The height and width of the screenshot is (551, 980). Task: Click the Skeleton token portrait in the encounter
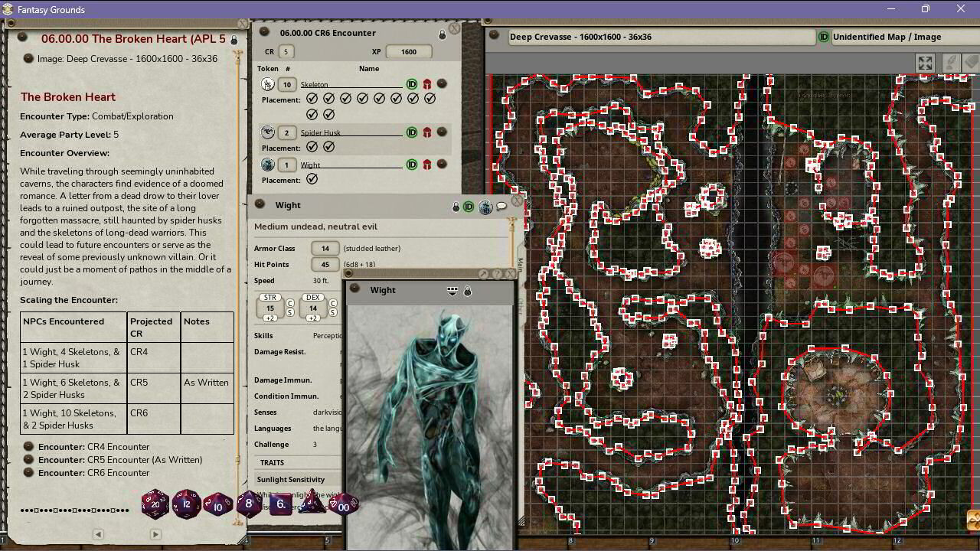267,83
